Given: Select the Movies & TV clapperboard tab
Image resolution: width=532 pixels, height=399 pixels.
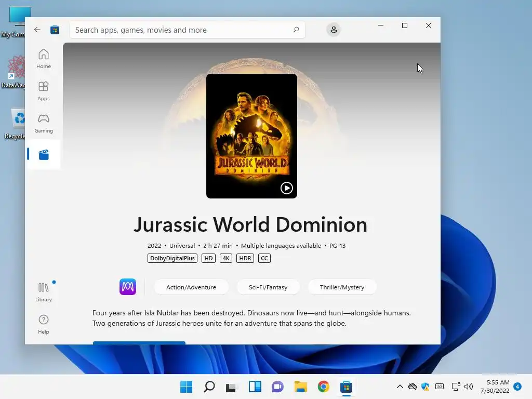Looking at the screenshot, I should [x=44, y=155].
